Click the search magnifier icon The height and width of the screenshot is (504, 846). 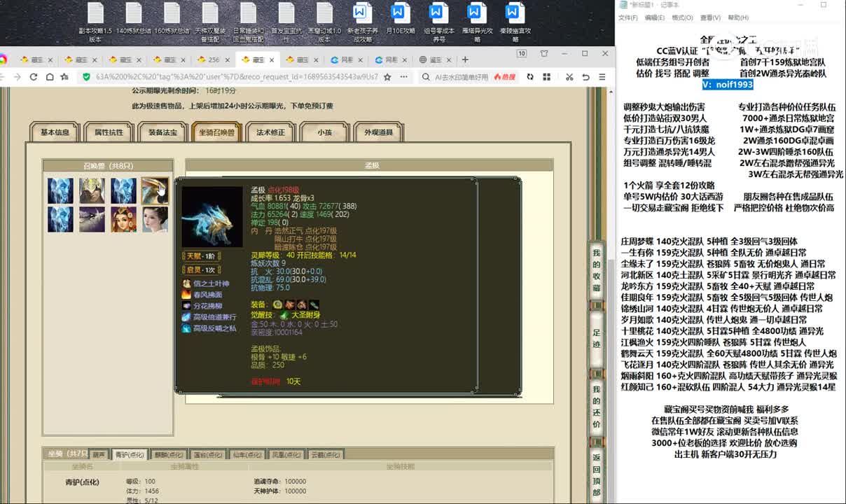[x=427, y=77]
